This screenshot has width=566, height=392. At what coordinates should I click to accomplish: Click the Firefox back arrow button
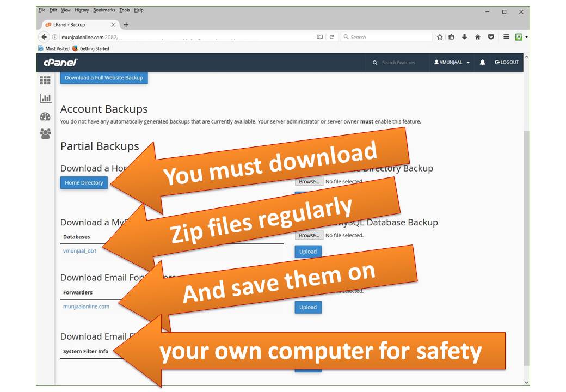coord(44,37)
